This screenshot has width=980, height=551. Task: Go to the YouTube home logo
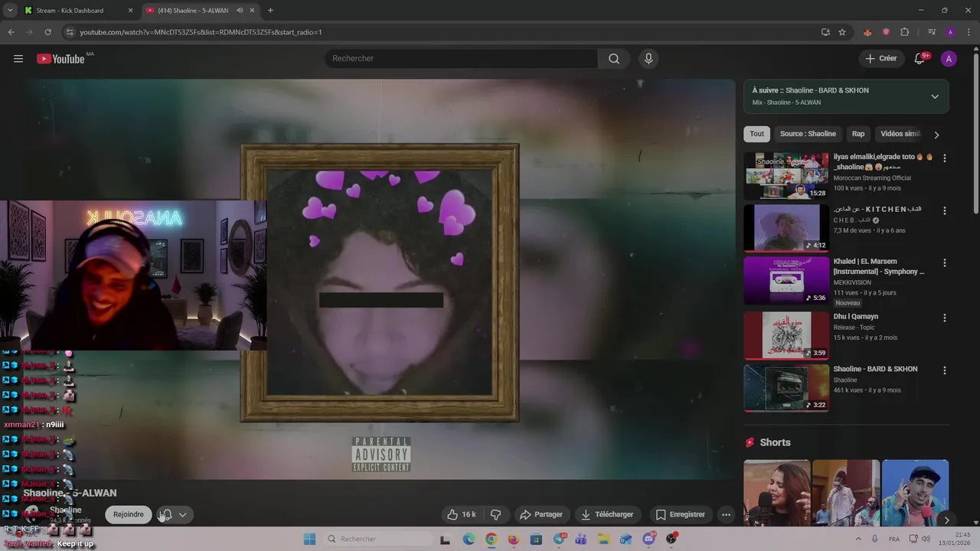(x=60, y=59)
